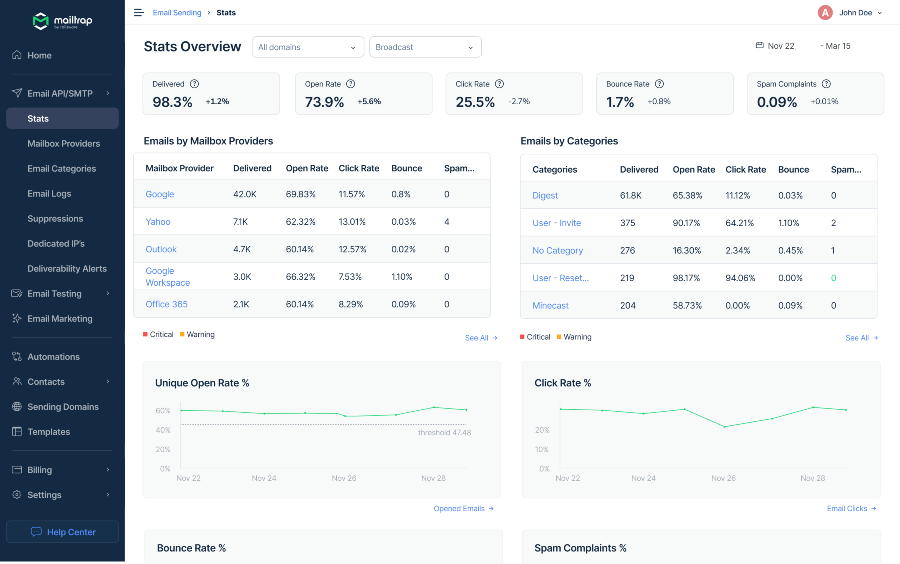Click the Bounce Rate help icon
This screenshot has height=564, width=900.
point(660,85)
